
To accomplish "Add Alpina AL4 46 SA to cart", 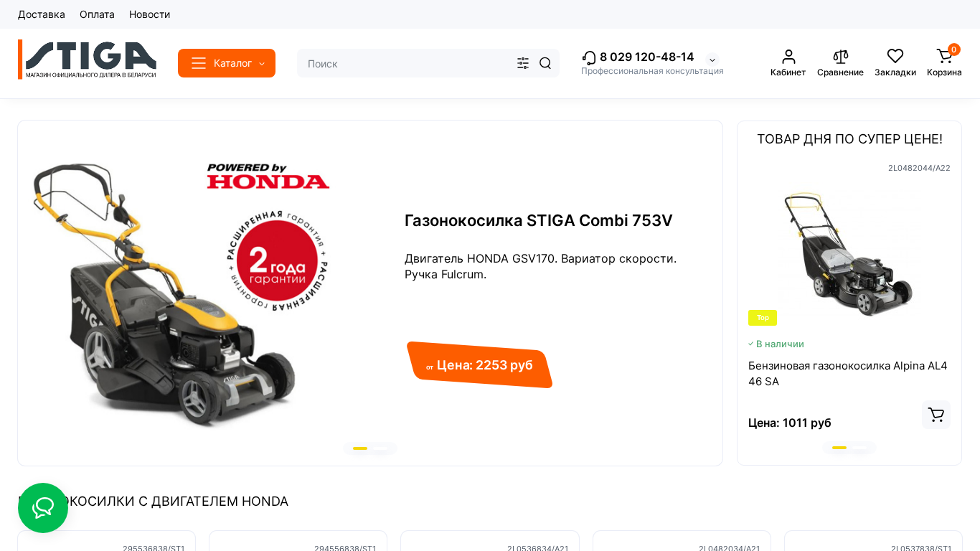I will tap(936, 415).
